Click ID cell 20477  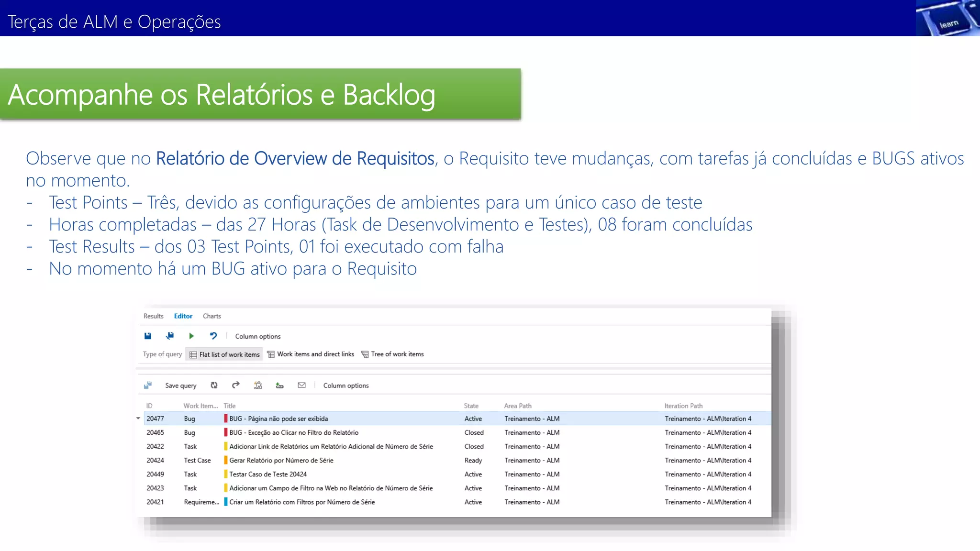coord(155,419)
